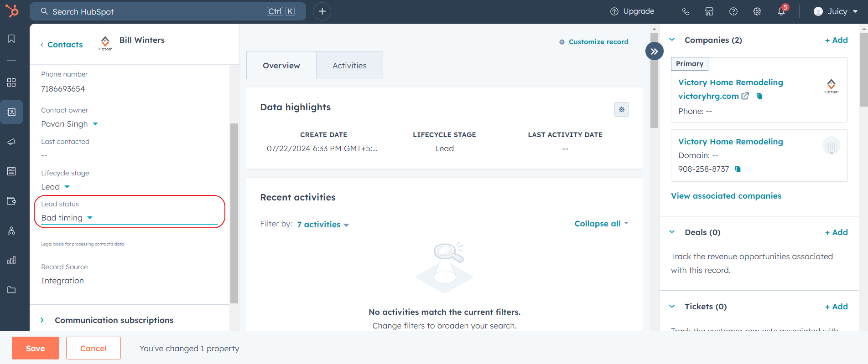The image size is (868, 364).
Task: Open Lifecycle stage Lead dropdown
Action: (56, 187)
